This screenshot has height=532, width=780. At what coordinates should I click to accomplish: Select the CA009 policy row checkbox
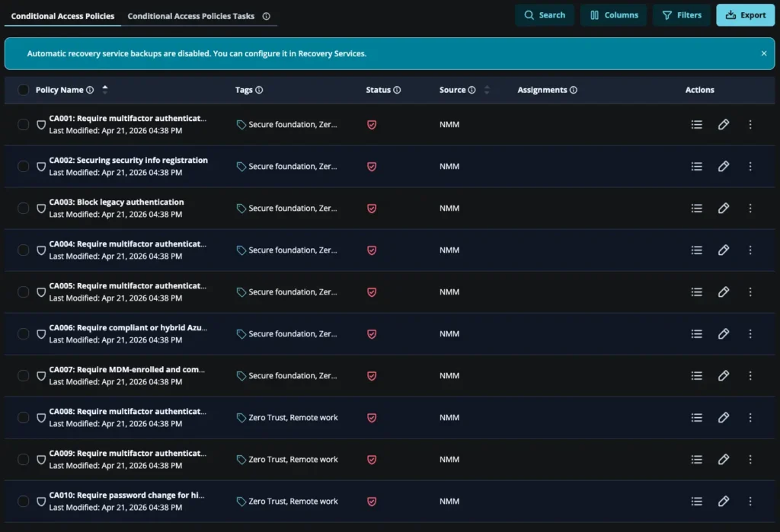point(23,460)
